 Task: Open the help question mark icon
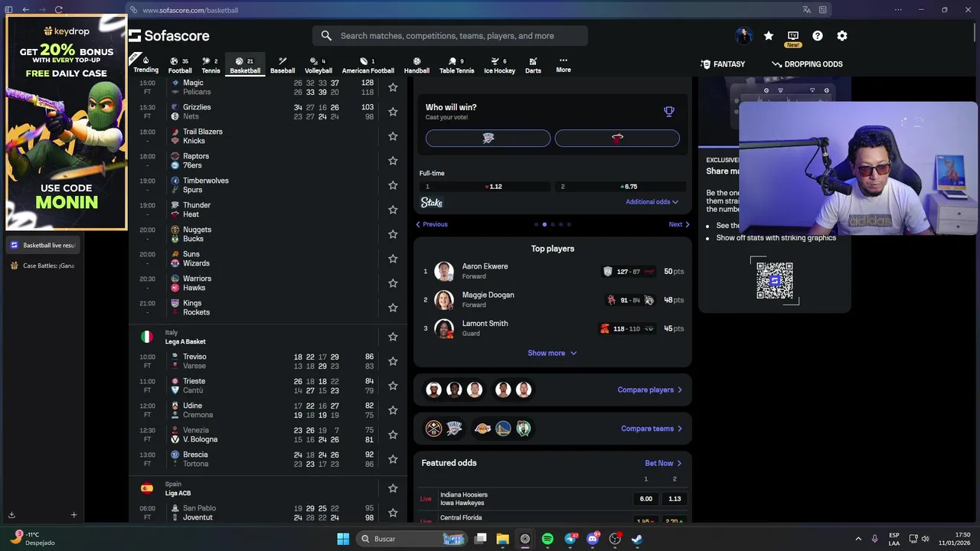[x=818, y=36]
